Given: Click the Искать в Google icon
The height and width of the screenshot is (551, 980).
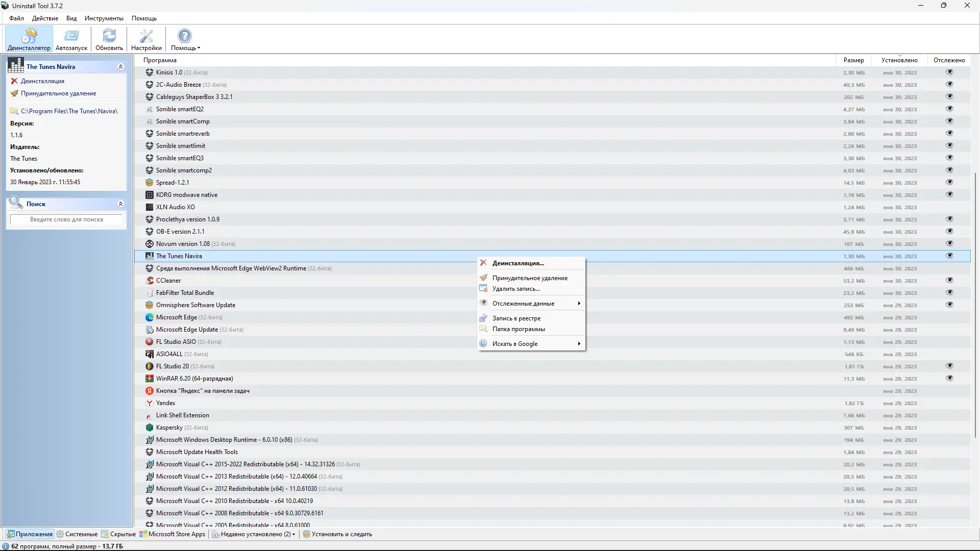Looking at the screenshot, I should coord(483,343).
